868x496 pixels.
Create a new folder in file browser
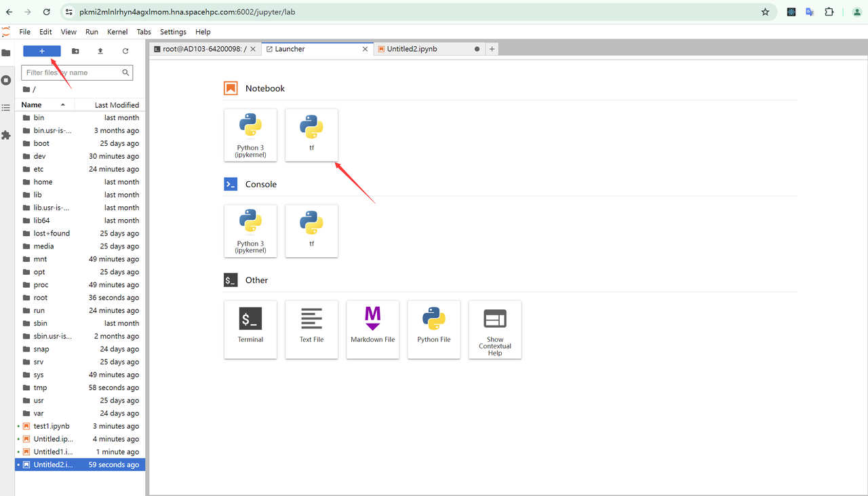[75, 51]
